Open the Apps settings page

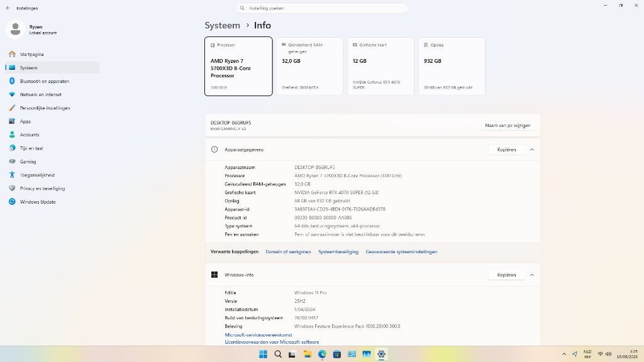coord(52,121)
